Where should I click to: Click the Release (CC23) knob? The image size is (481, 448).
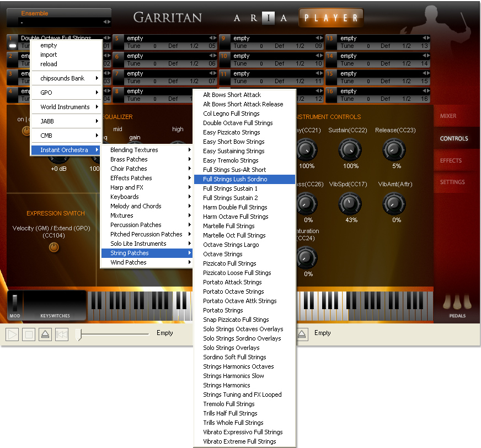coord(394,149)
